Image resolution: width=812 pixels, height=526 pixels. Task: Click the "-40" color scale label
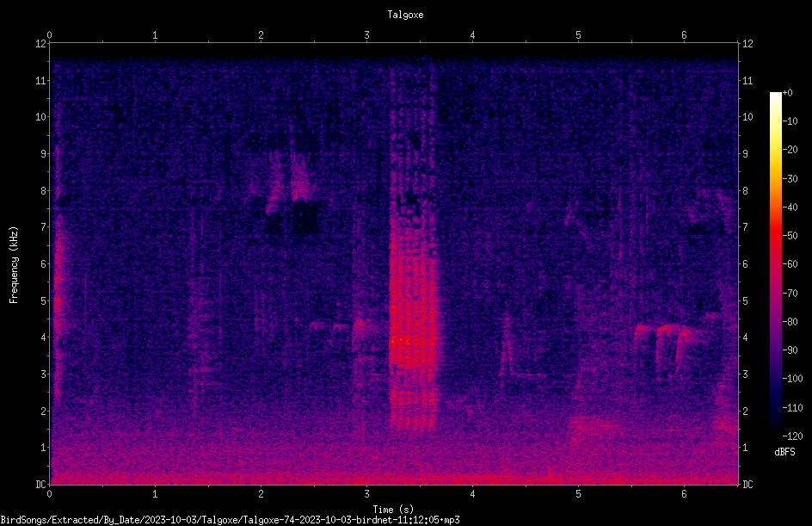[x=790, y=207]
